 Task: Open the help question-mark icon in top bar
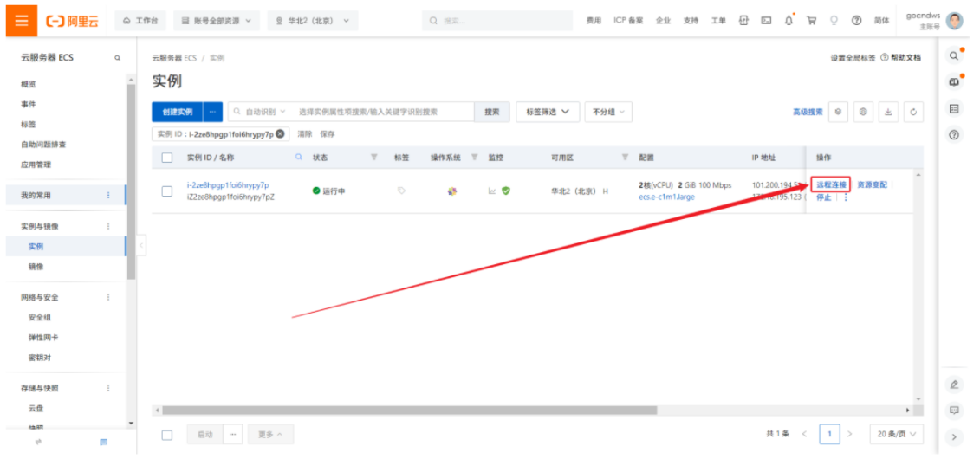[857, 21]
